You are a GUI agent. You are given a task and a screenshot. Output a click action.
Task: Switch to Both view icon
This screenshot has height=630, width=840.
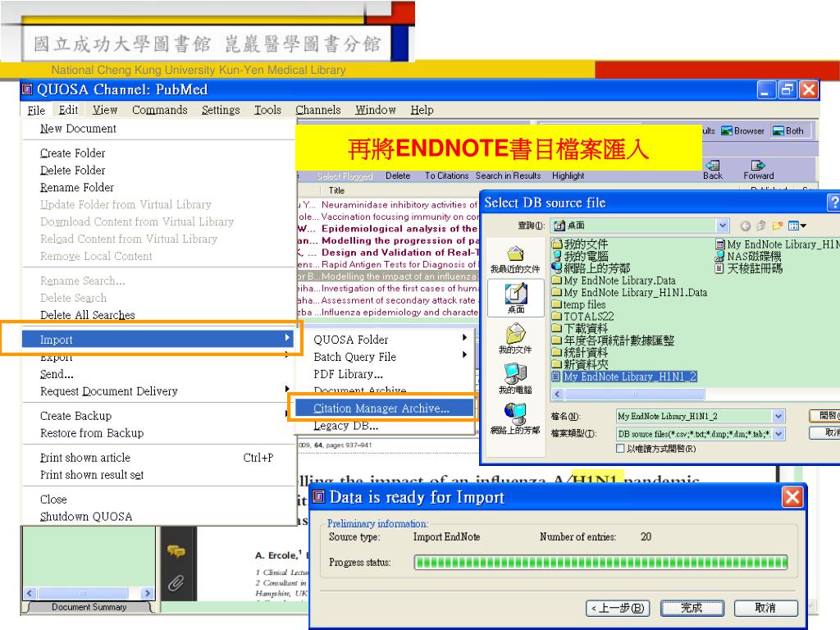tap(778, 130)
